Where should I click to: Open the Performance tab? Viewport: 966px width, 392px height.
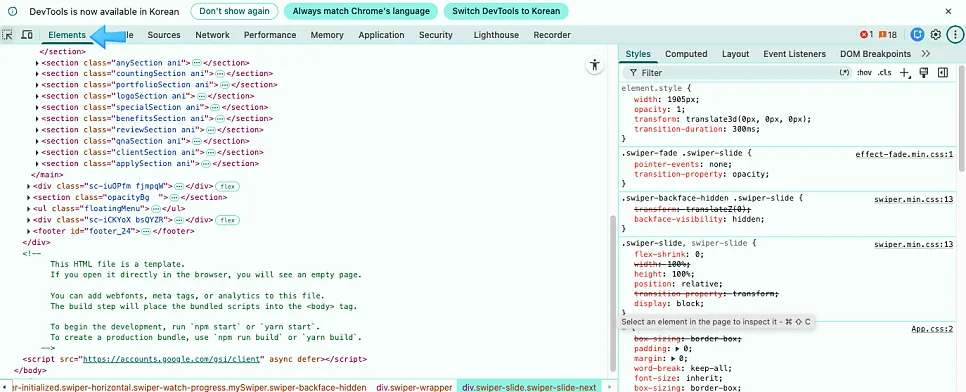(270, 35)
